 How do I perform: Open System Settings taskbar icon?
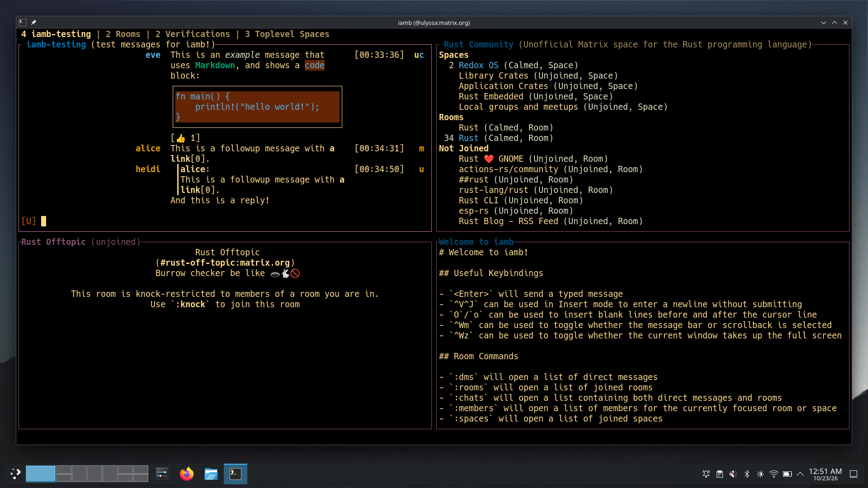[162, 474]
